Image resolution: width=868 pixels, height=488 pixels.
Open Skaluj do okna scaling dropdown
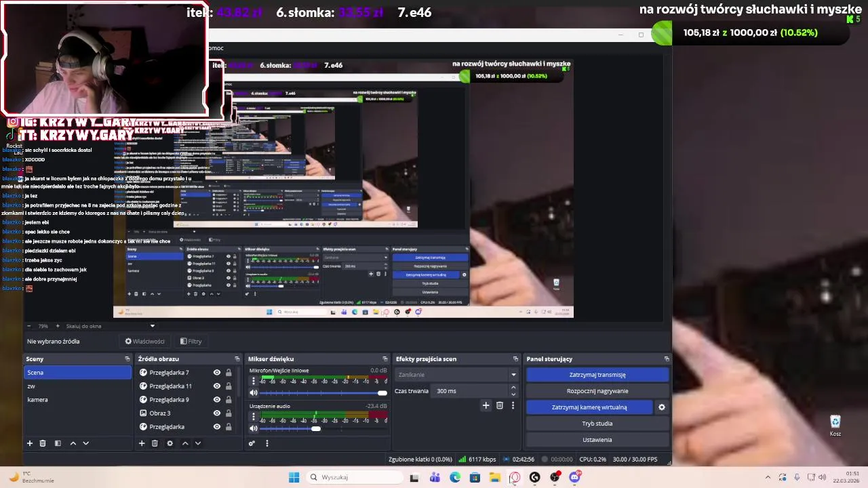point(111,326)
